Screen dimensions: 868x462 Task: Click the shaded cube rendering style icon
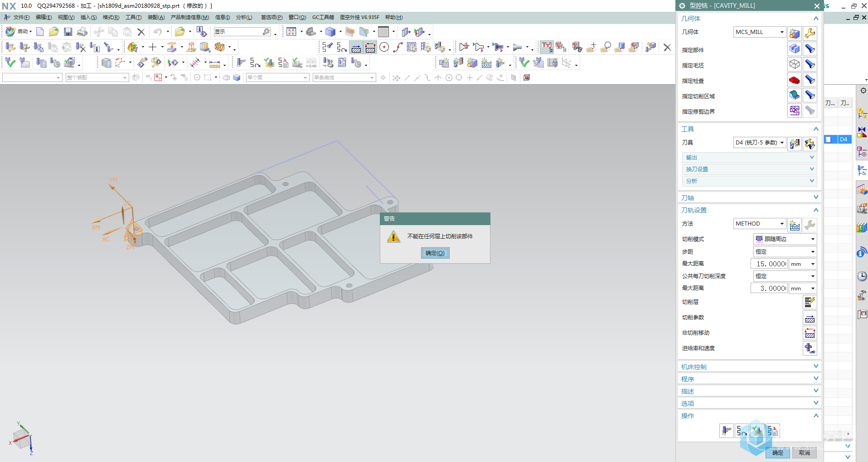(330, 32)
